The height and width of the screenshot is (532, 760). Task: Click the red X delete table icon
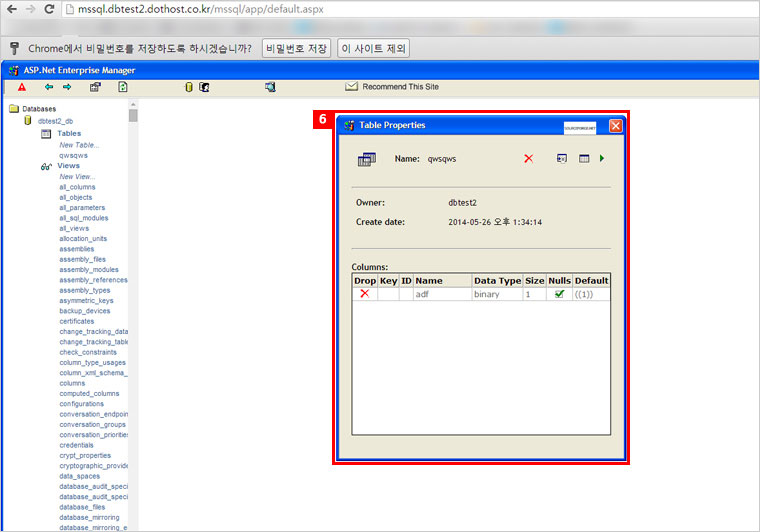click(529, 158)
